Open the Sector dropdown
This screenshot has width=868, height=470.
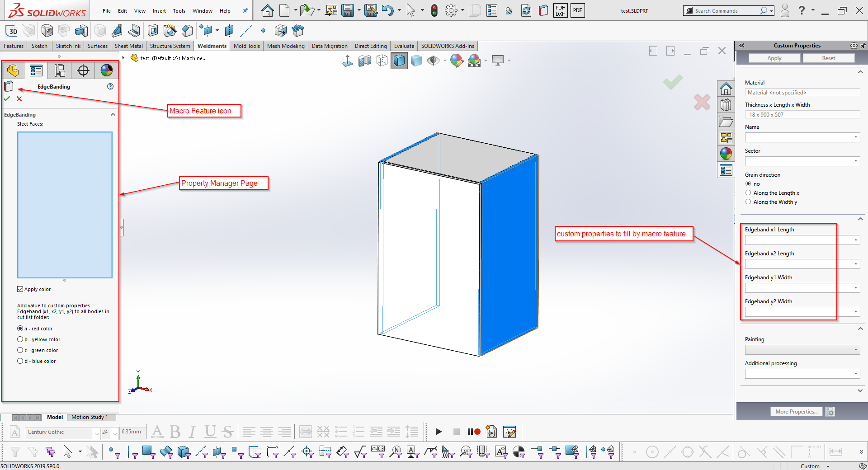(856, 161)
